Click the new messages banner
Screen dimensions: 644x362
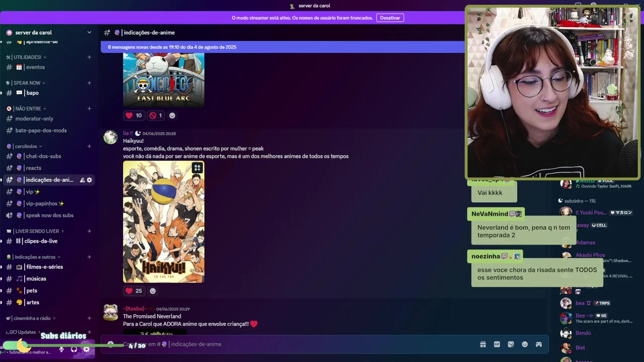pos(283,47)
